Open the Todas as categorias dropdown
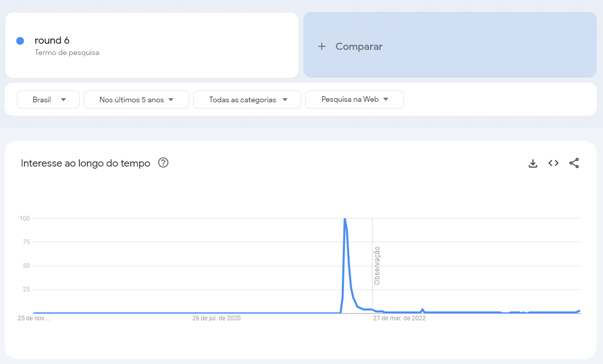 tap(247, 100)
